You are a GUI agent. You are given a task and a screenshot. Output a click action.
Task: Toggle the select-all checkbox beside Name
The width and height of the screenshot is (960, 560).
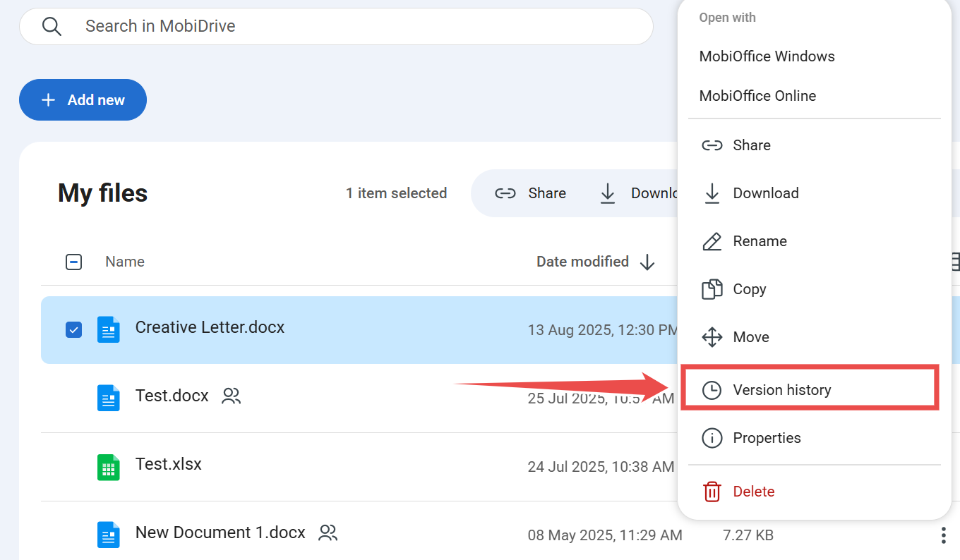pyautogui.click(x=73, y=262)
